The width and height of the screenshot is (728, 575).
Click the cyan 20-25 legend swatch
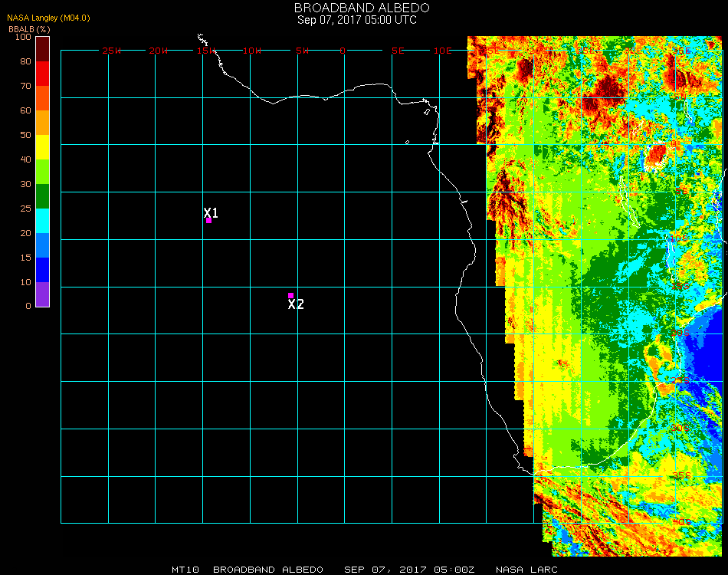(43, 220)
